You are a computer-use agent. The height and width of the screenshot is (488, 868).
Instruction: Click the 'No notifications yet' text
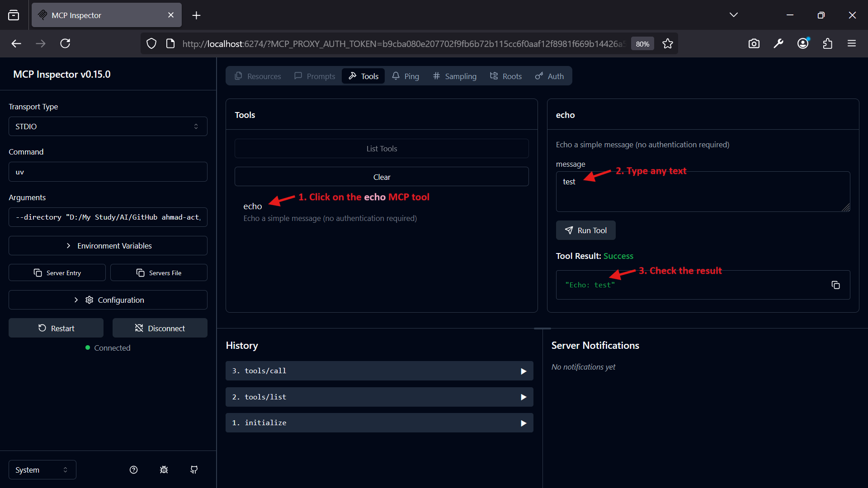click(x=583, y=367)
